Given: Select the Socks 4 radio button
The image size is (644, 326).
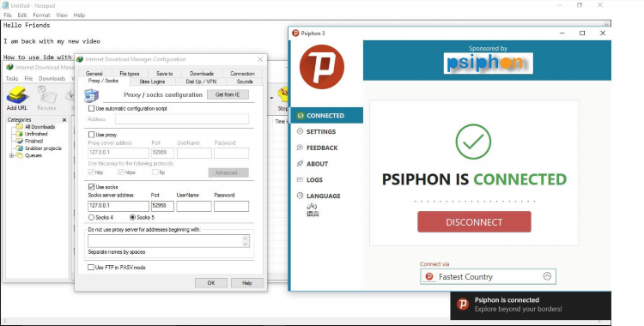Looking at the screenshot, I should [91, 217].
